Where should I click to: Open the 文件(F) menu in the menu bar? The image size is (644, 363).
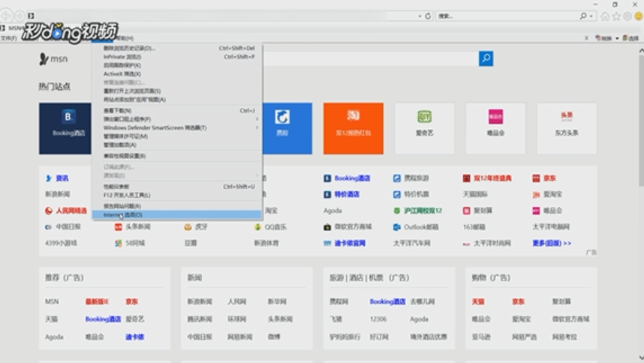[8, 38]
